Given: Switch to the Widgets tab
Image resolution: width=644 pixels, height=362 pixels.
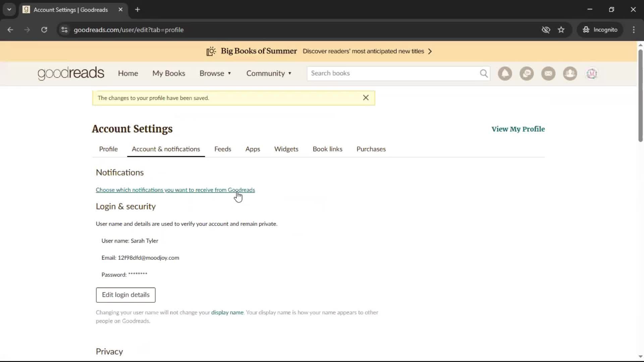Looking at the screenshot, I should click(286, 149).
